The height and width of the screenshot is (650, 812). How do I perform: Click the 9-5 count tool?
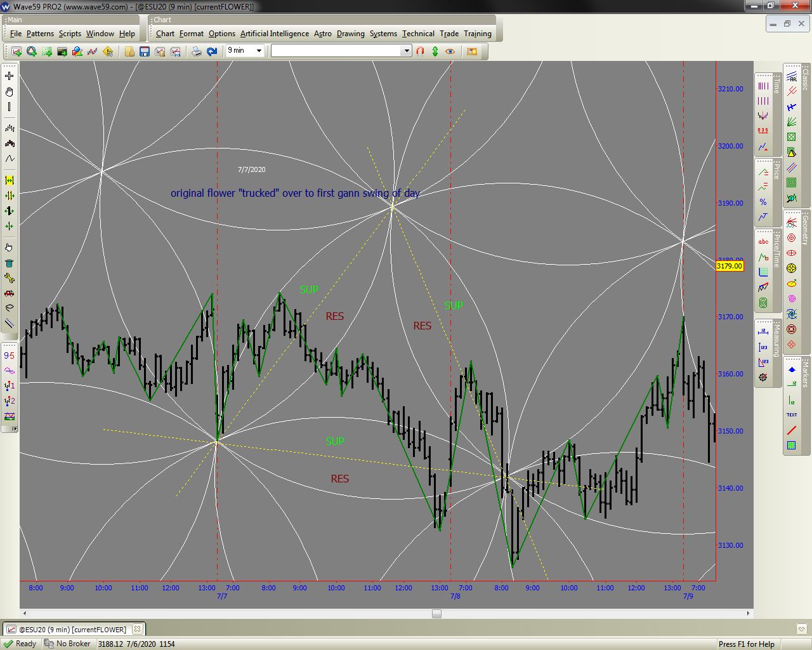pos(10,355)
